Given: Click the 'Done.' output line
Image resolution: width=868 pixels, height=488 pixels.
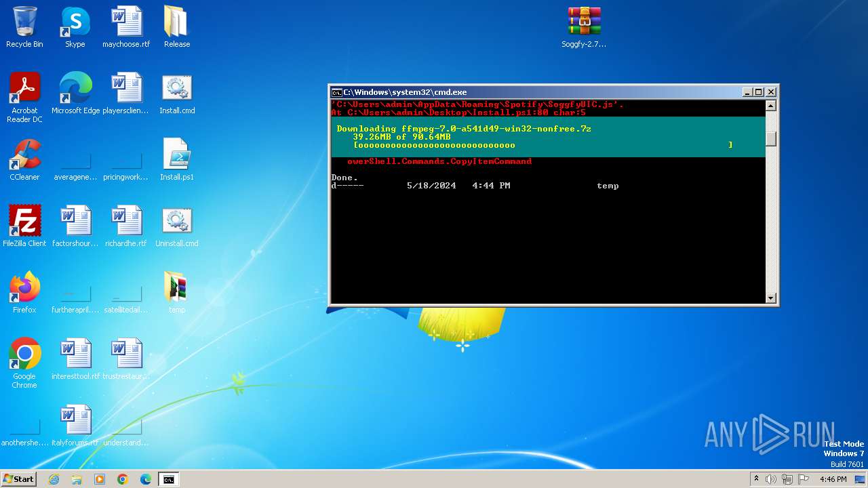Looking at the screenshot, I should tap(344, 178).
